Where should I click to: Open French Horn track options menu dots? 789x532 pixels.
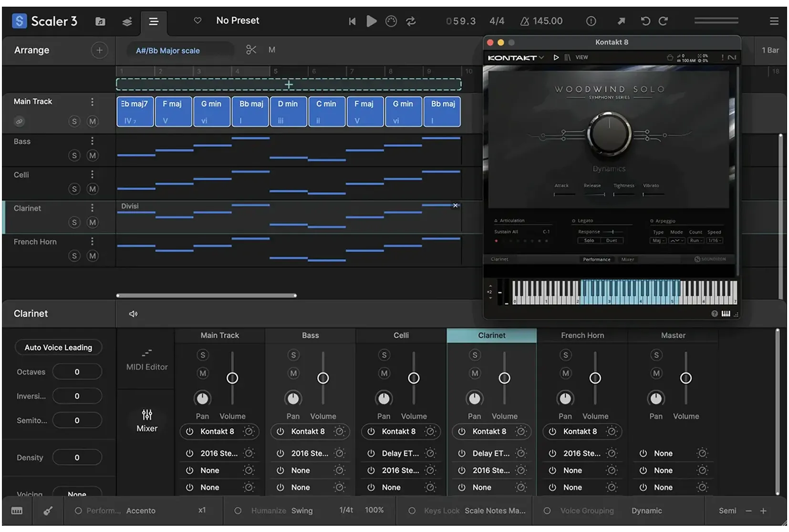92,241
